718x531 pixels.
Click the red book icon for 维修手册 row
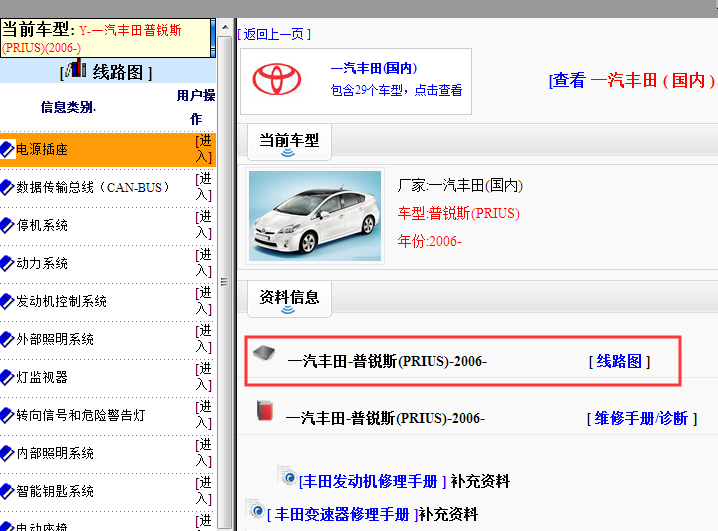pyautogui.click(x=265, y=410)
